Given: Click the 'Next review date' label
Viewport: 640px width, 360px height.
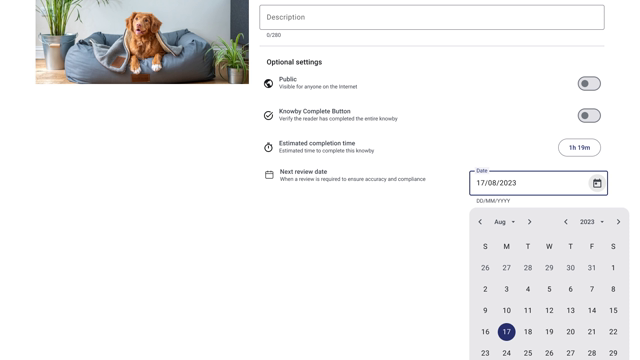Looking at the screenshot, I should tap(303, 172).
